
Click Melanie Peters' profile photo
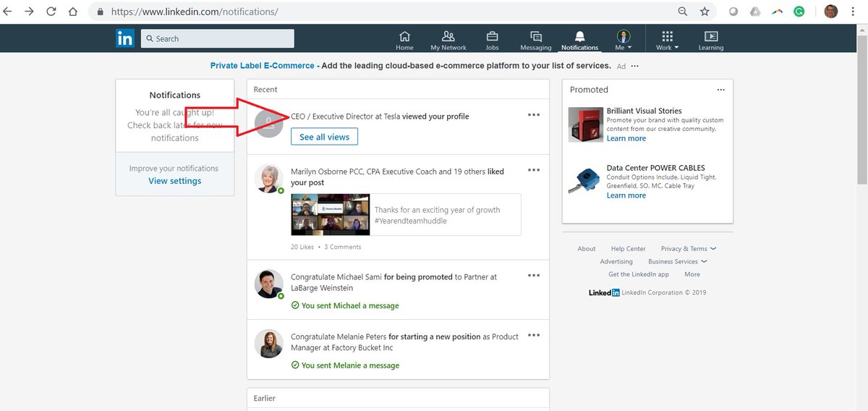[268, 344]
